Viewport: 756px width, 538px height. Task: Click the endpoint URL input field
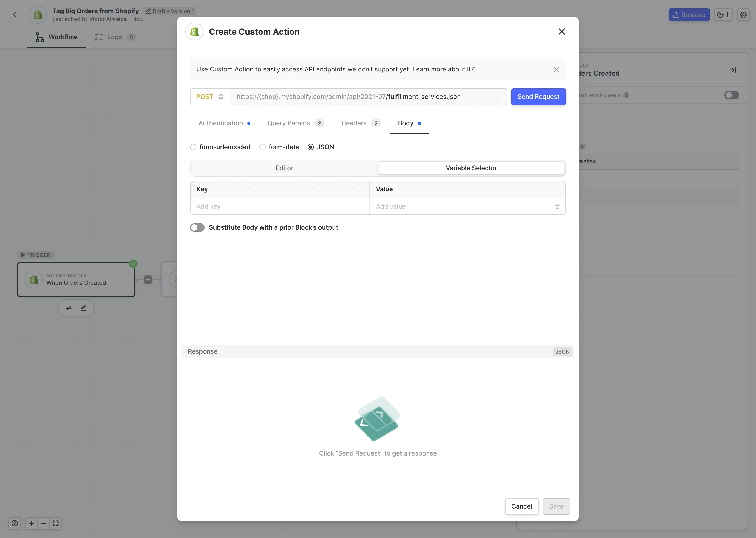click(x=368, y=96)
